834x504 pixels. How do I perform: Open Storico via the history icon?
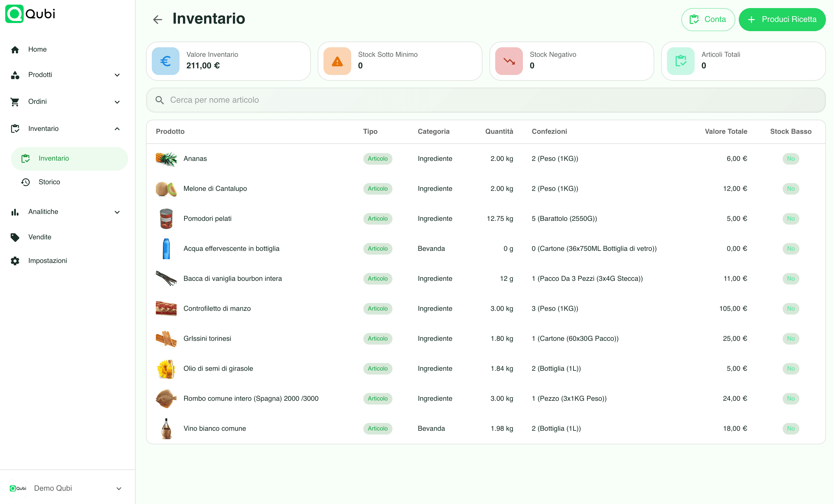point(25,182)
